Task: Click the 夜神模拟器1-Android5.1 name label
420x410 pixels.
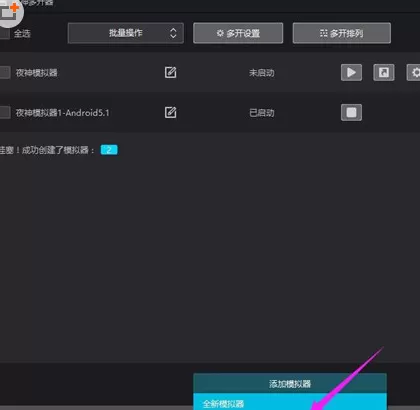Action: [63, 113]
